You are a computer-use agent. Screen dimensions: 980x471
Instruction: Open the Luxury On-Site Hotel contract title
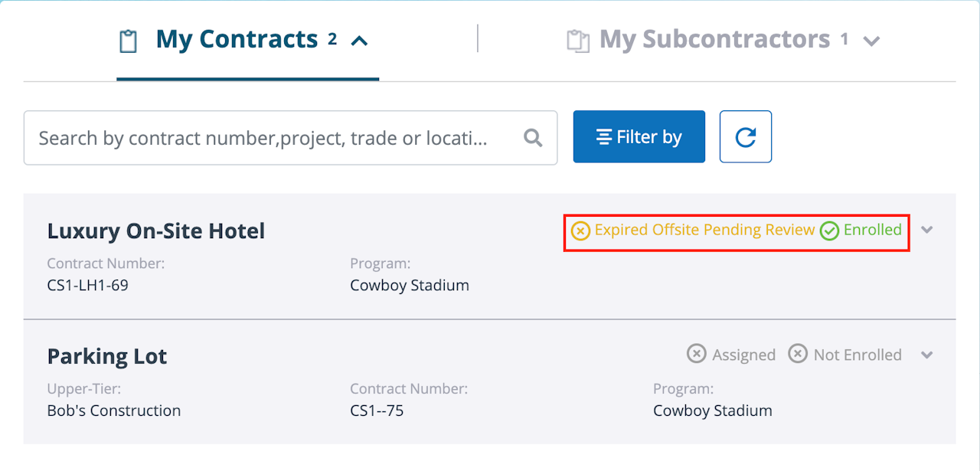156,231
